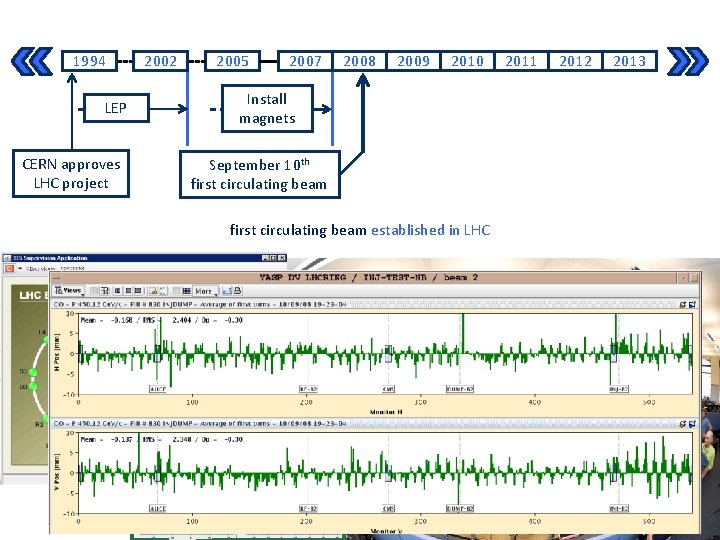Viewport: 720px width, 540px height.
Task: Click the RF-B2 marker label in the H plot
Action: pos(308,389)
